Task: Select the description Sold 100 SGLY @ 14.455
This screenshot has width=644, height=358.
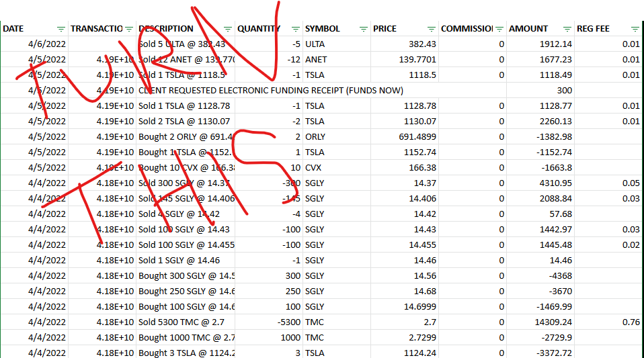Action: (186, 244)
